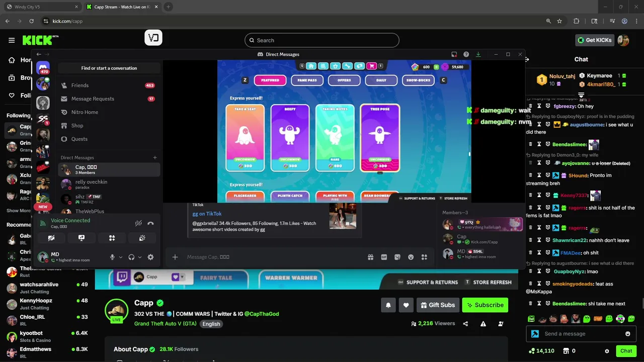Viewport: 644px width, 362px height.
Task: Open the Kick chat shop icon
Action: 566,351
